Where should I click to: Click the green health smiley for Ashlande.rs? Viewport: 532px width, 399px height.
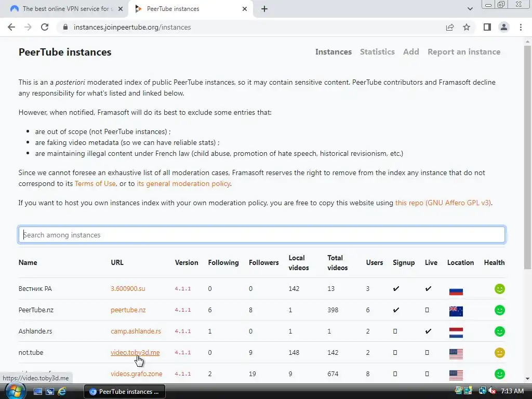pyautogui.click(x=499, y=331)
